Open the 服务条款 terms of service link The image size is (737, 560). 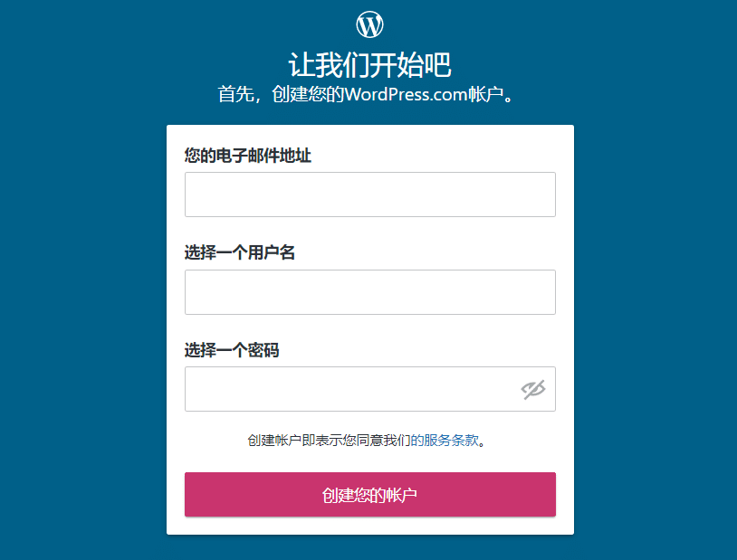(451, 441)
